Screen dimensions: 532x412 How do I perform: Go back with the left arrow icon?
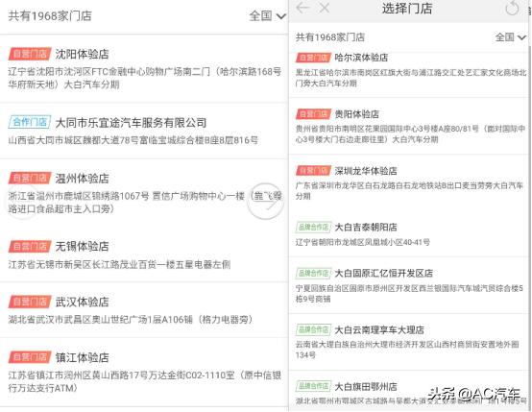[x=302, y=8]
